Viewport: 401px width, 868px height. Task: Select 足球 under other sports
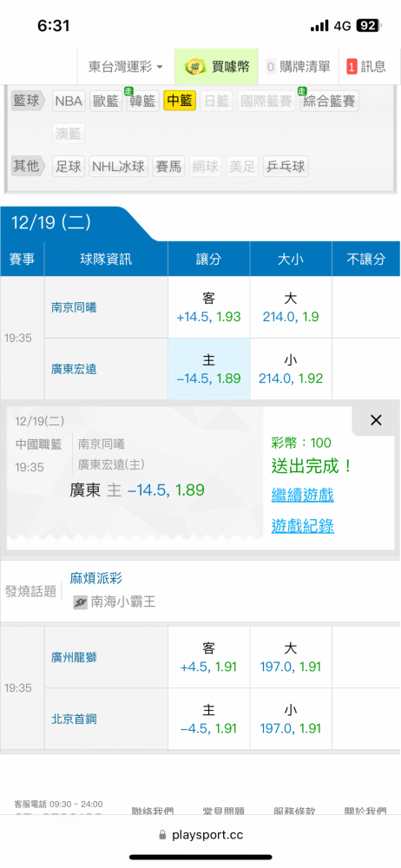(x=69, y=167)
